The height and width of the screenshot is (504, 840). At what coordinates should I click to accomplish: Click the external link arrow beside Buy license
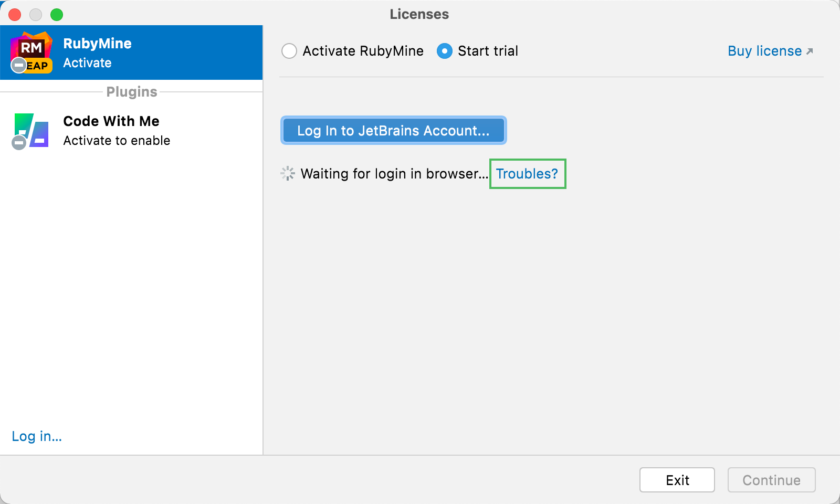(809, 50)
